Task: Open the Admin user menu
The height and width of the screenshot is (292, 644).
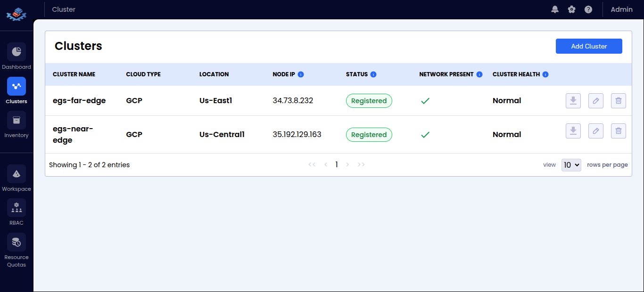Action: [621, 9]
